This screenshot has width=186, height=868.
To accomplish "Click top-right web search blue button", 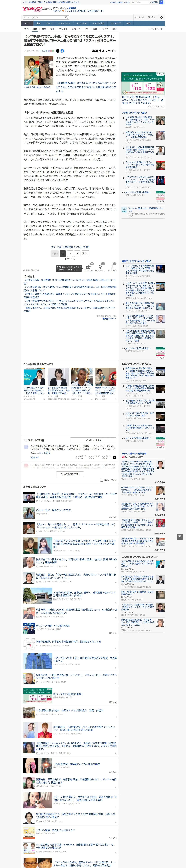I will tap(161, 2).
